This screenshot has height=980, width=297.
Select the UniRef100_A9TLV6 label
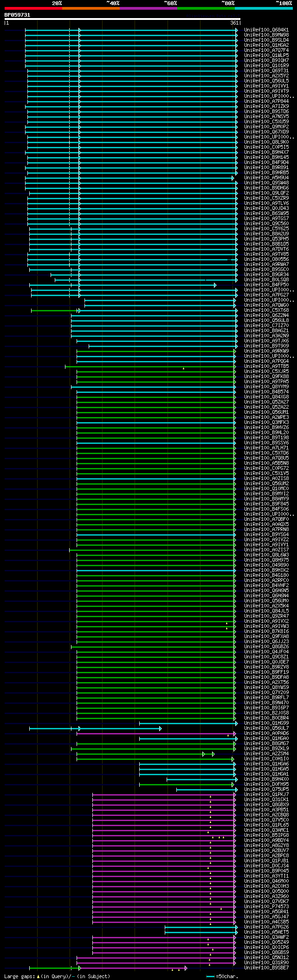pyautogui.click(x=266, y=203)
